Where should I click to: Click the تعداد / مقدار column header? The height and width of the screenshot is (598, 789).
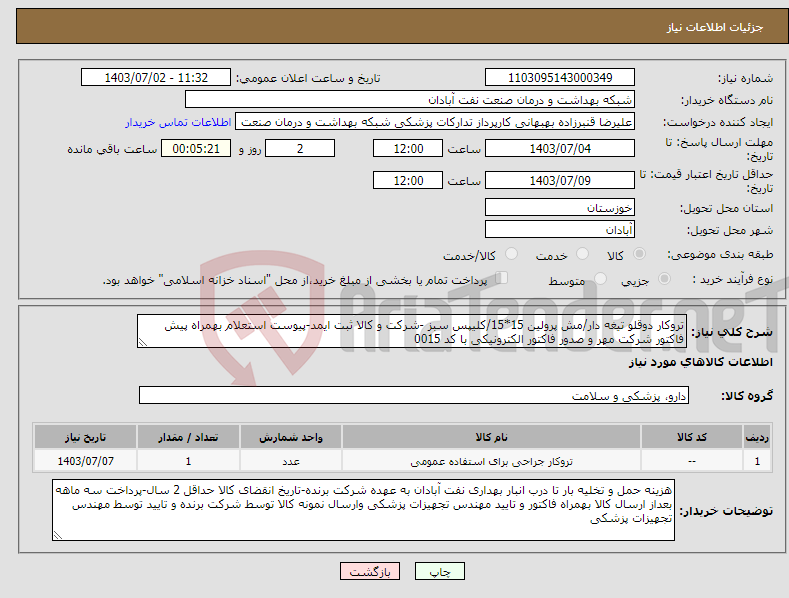[x=188, y=437]
